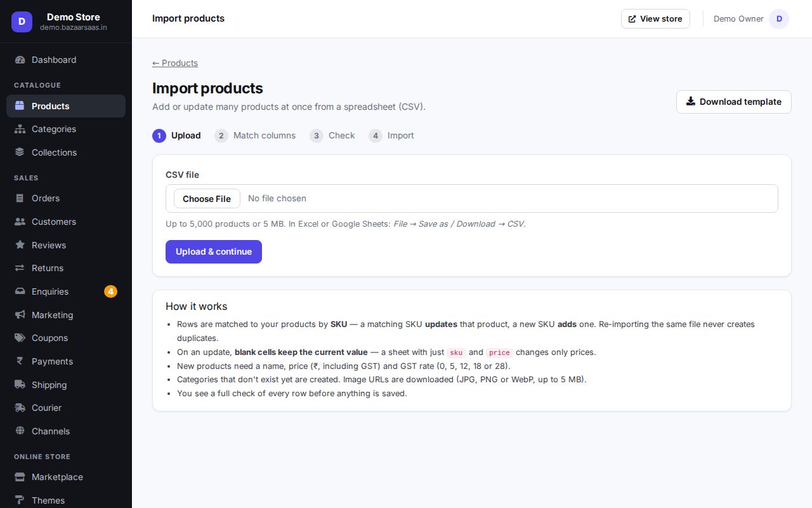This screenshot has height=508, width=812.
Task: Click the Collections layers icon
Action: pyautogui.click(x=20, y=152)
